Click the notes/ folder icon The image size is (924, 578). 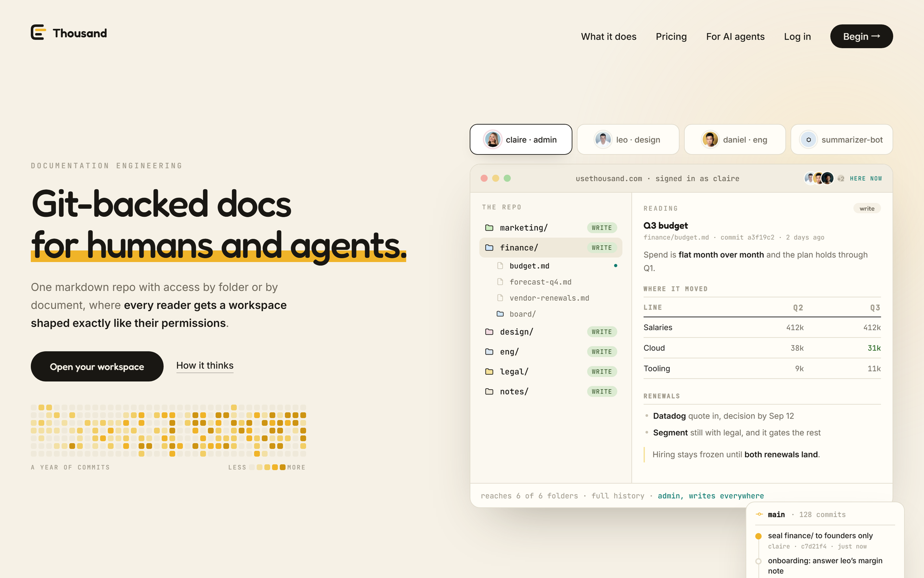coord(489,392)
